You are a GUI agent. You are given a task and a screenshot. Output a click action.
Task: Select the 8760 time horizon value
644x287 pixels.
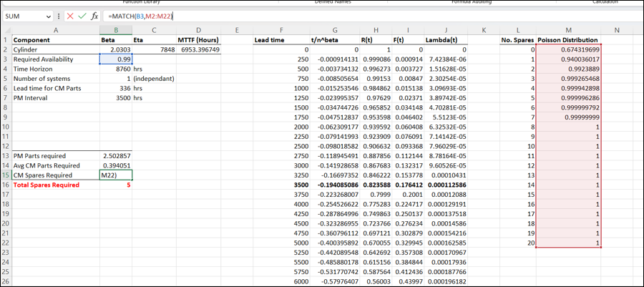click(116, 69)
